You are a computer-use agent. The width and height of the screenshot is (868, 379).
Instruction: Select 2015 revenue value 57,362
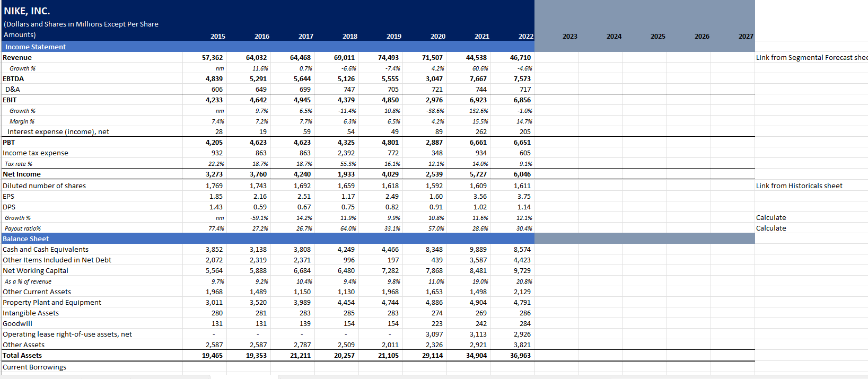pos(213,57)
